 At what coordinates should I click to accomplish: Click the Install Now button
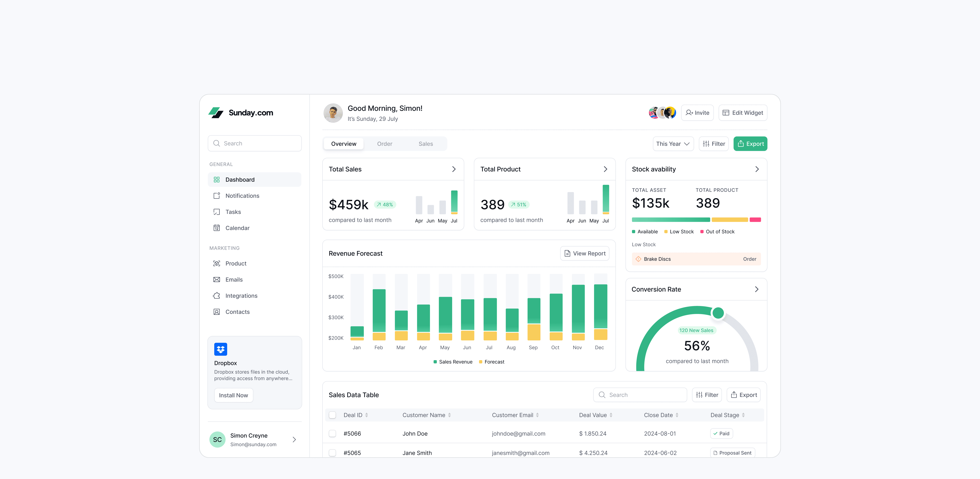[234, 395]
